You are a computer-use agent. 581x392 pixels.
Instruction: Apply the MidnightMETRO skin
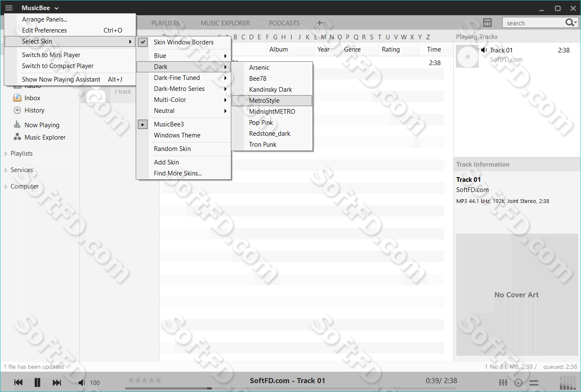[272, 112]
